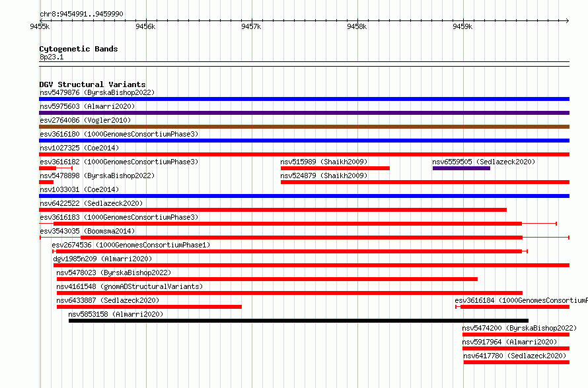Select the esv3616182 variant label
Viewport: 588px width, 388px height.
(x=119, y=162)
